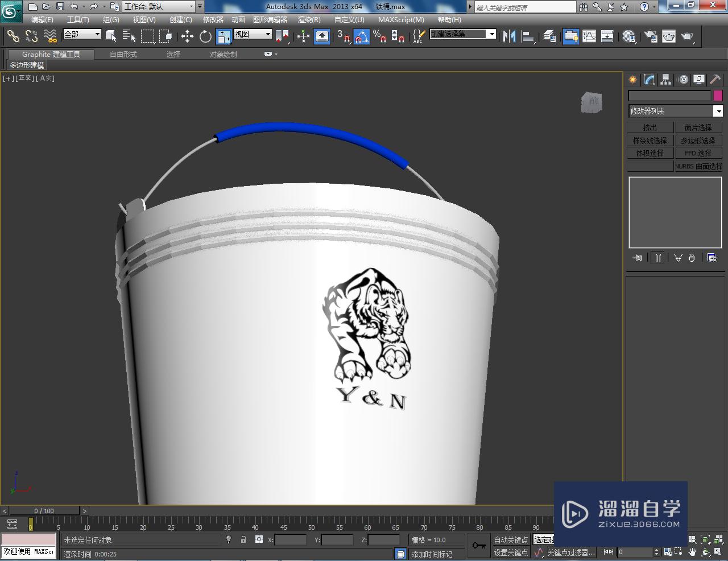Screen dimensions: 728x561
Task: Click the Select and Link tool
Action: click(x=13, y=36)
